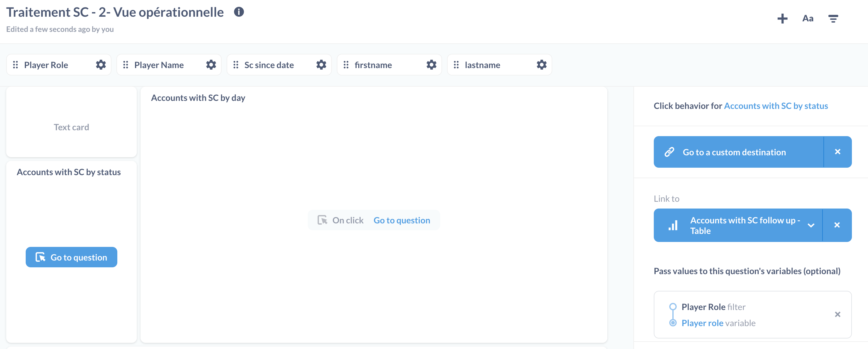This screenshot has height=349, width=868.
Task: Unlink Accounts with SC follow up - Table
Action: 838,225
